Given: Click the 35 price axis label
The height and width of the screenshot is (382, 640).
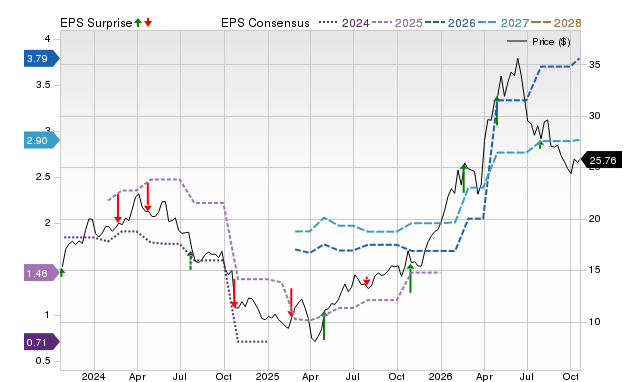Looking at the screenshot, I should (x=594, y=65).
